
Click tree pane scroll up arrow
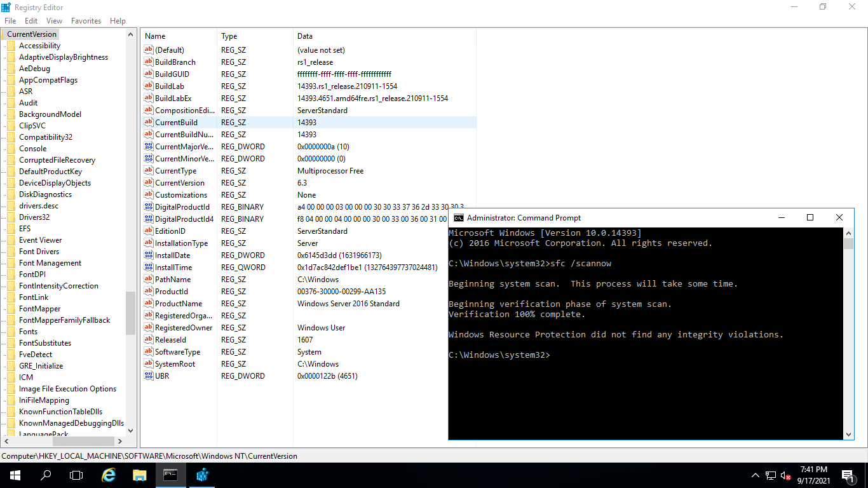pos(131,35)
